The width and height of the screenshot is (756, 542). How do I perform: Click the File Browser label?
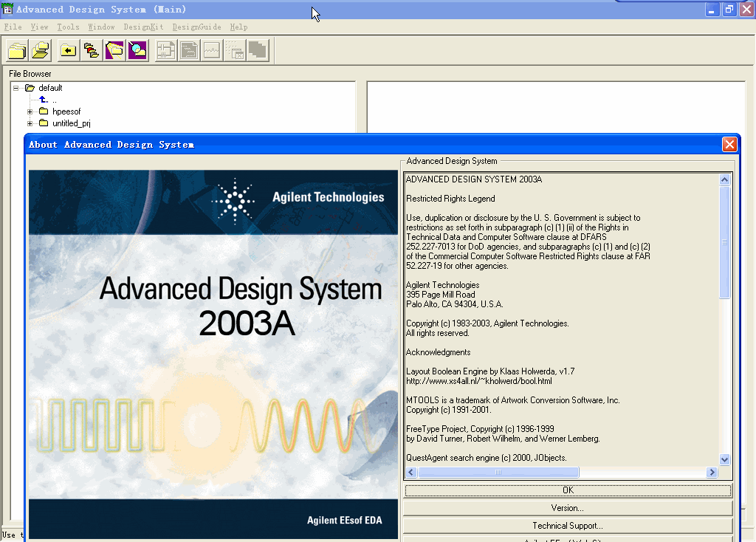click(x=30, y=74)
